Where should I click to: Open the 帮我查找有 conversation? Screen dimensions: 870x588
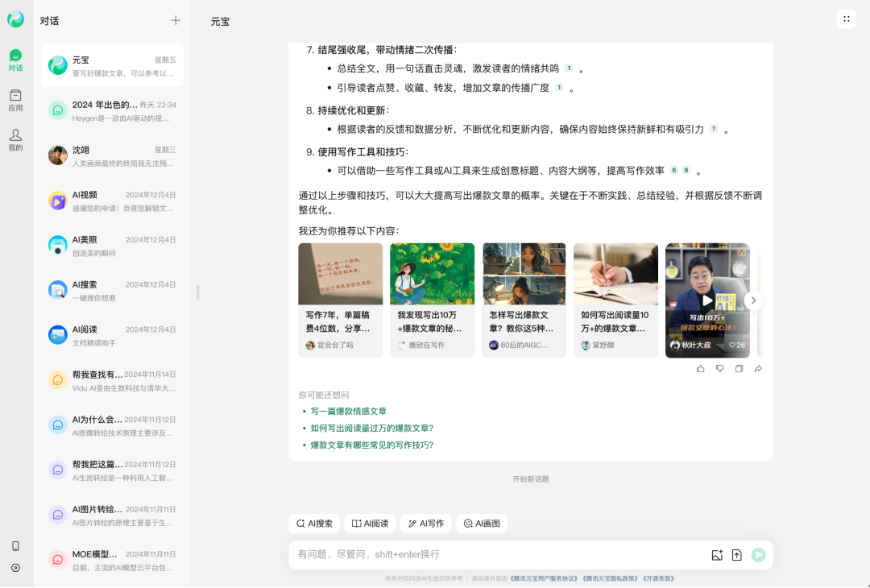(112, 380)
